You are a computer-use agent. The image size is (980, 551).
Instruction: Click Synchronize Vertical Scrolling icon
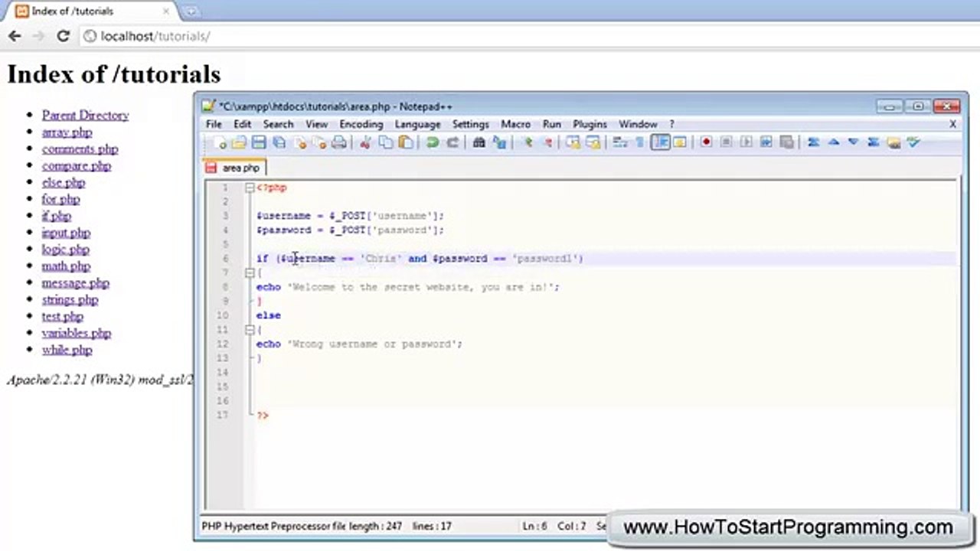click(573, 142)
